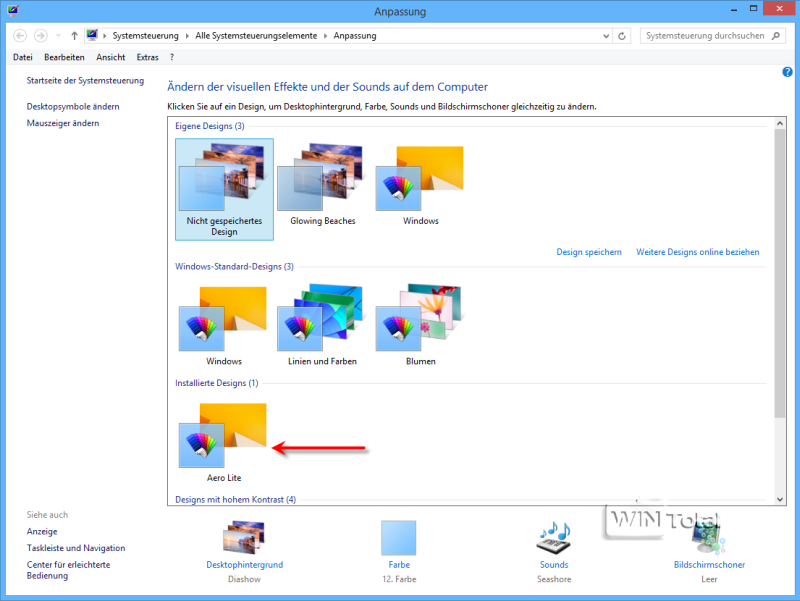
Task: Select Windows theme under Windows-Standard-Designs
Action: 223,325
